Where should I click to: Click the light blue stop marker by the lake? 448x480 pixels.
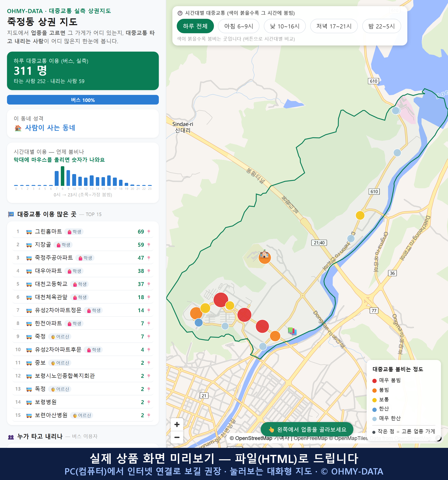tap(395, 111)
